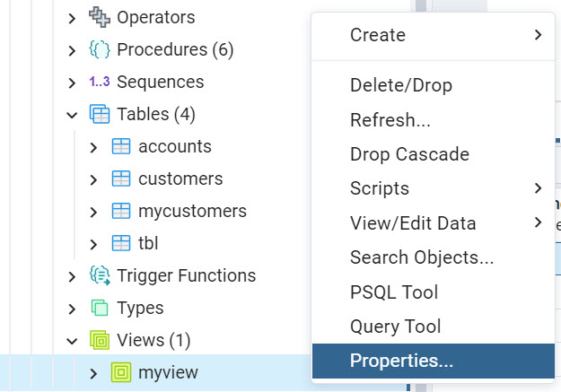Click the Operators node icon

100,17
